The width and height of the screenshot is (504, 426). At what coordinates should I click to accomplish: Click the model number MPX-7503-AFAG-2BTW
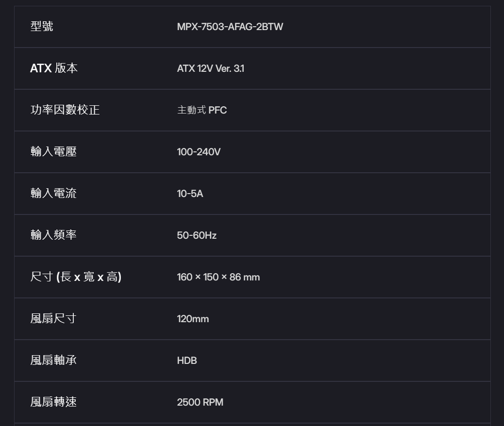[x=230, y=27]
